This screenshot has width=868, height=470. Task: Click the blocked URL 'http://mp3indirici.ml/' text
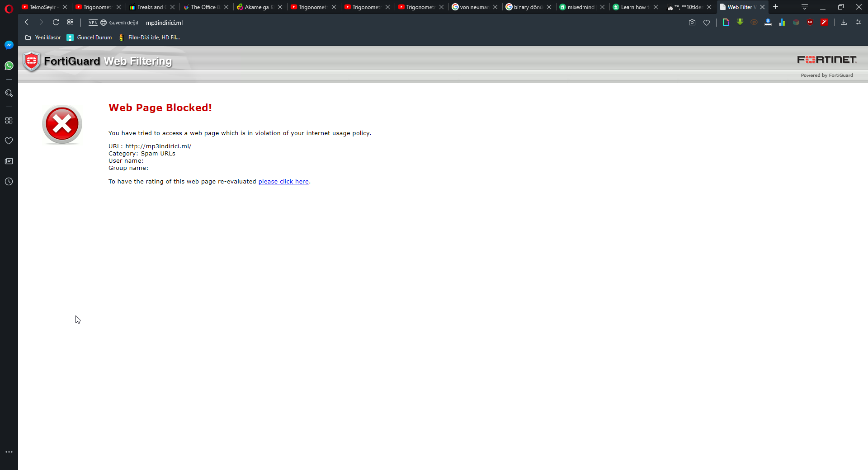(x=158, y=146)
